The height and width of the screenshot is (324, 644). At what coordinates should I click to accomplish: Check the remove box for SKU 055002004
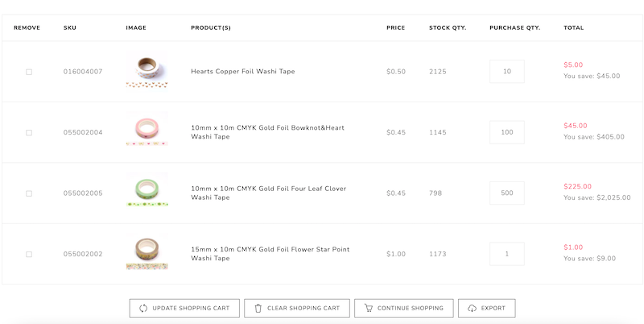click(29, 133)
